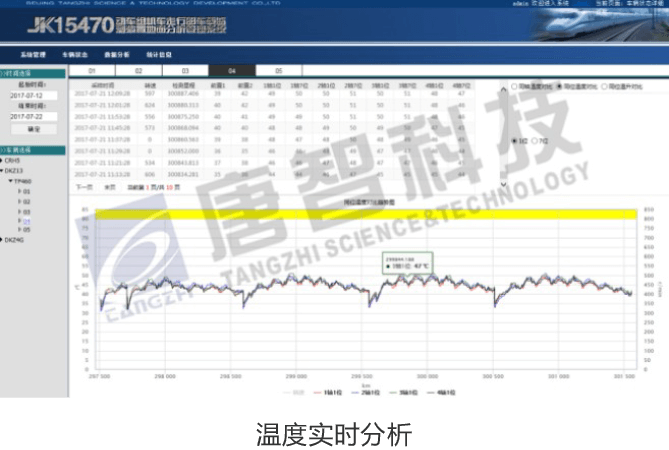Click the JK15470 system logo title

click(x=127, y=25)
